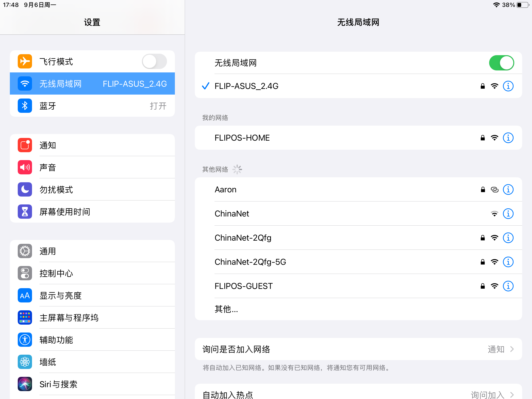The height and width of the screenshot is (399, 532).
Task: Open info for ChinaNet-2Qfg network
Action: (508, 238)
